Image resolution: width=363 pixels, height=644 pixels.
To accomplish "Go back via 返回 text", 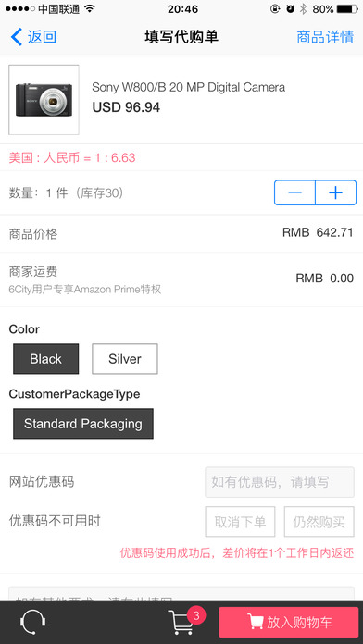I will click(x=42, y=37).
